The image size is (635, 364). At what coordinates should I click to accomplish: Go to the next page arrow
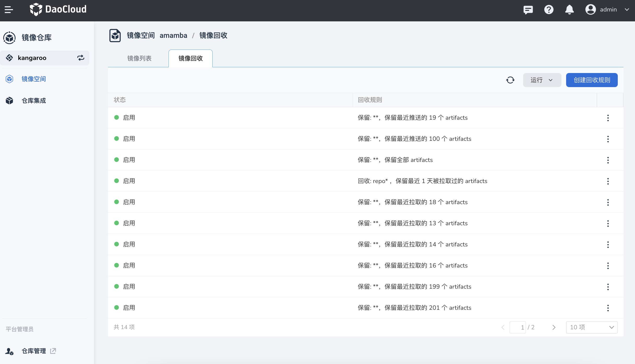(x=554, y=327)
